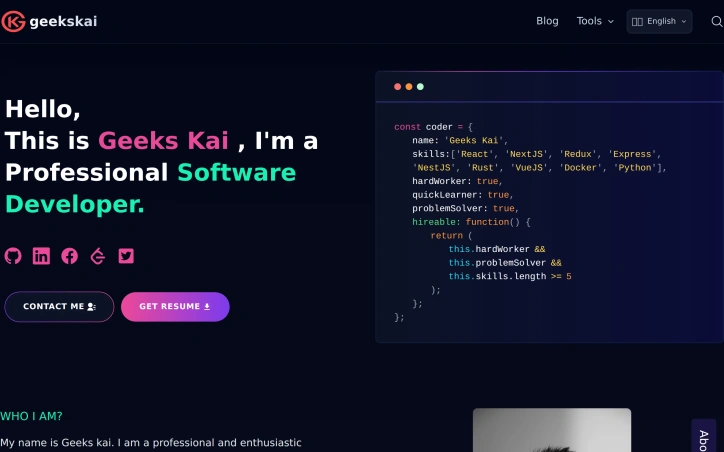Click the quickLearner: true code line
This screenshot has height=452, width=724.
pyautogui.click(x=463, y=195)
